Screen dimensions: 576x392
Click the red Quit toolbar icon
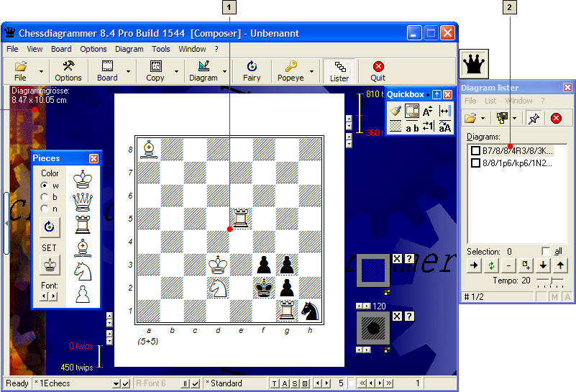(378, 71)
